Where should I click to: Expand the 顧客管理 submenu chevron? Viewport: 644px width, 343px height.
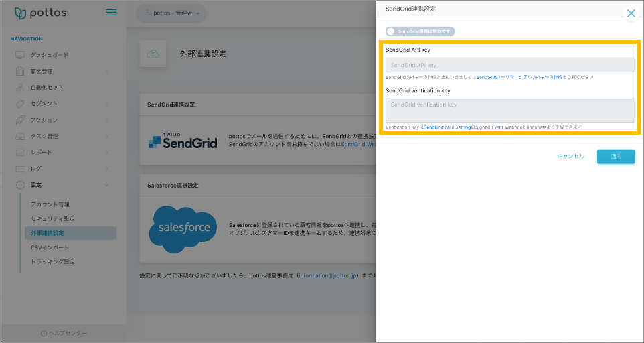click(x=107, y=72)
